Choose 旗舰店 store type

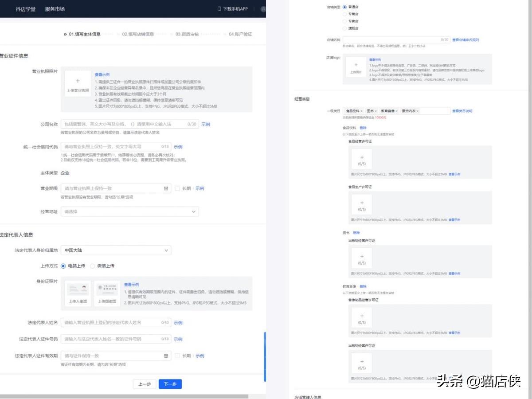click(344, 28)
